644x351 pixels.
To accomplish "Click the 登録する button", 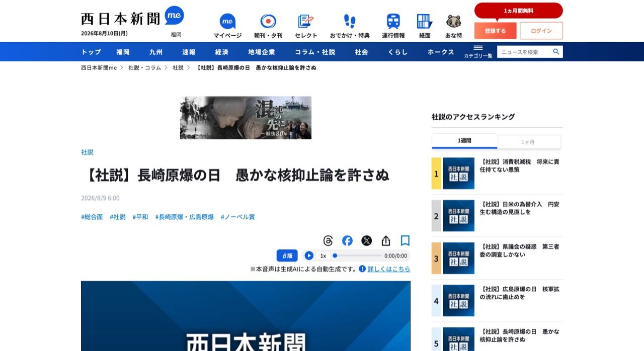I will pyautogui.click(x=495, y=31).
